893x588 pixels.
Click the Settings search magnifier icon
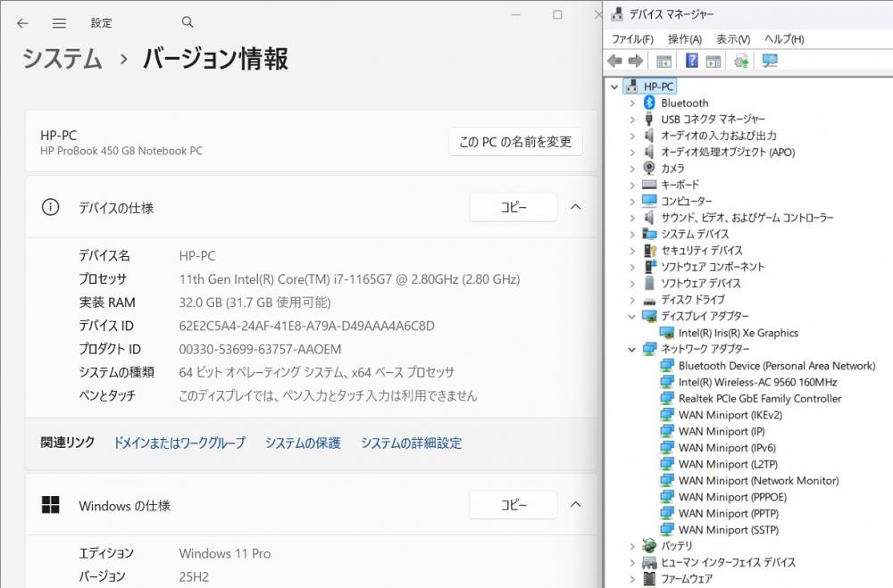click(x=188, y=22)
